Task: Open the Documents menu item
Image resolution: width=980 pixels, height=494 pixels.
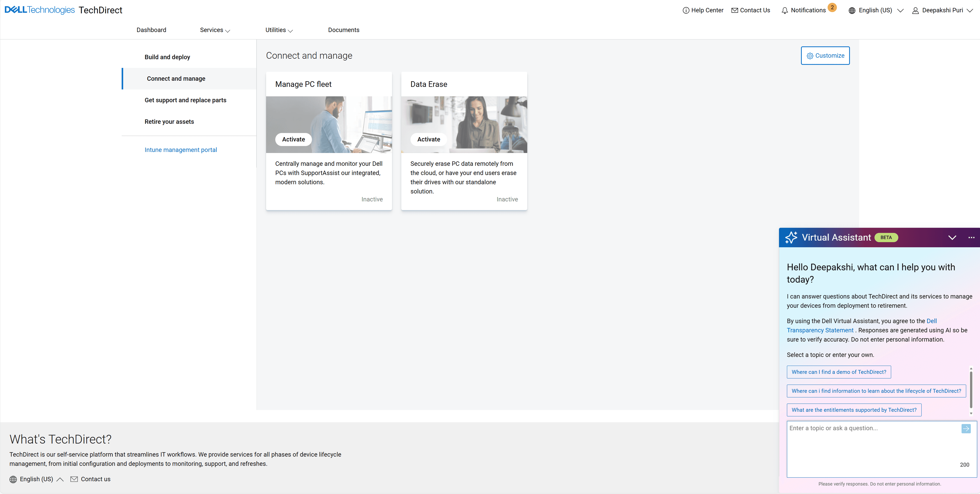Action: 343,30
